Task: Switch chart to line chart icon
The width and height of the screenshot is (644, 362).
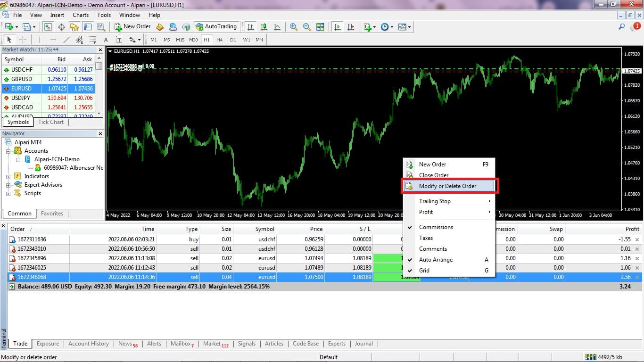Action: 277,27
